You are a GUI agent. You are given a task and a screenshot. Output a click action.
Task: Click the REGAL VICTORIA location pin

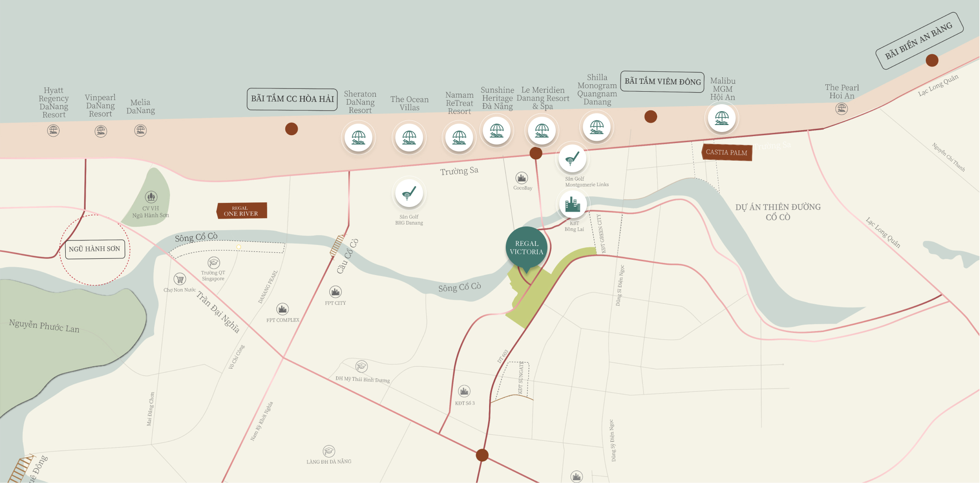point(527,249)
